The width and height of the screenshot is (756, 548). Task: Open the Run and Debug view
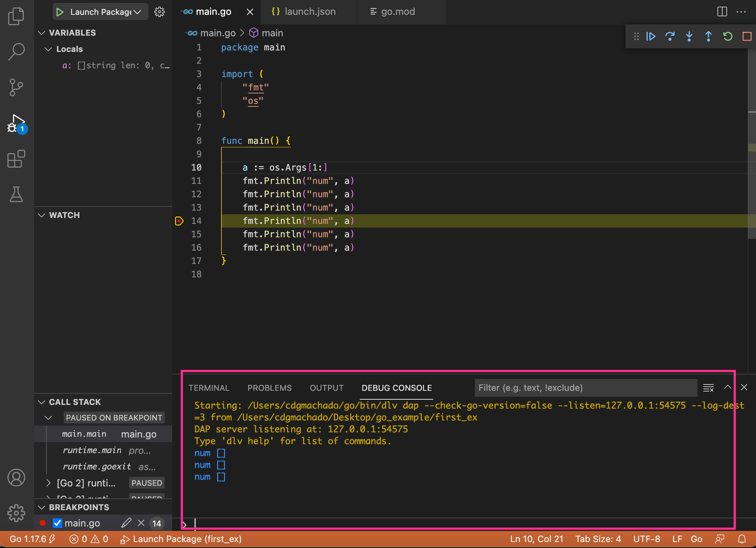click(16, 123)
